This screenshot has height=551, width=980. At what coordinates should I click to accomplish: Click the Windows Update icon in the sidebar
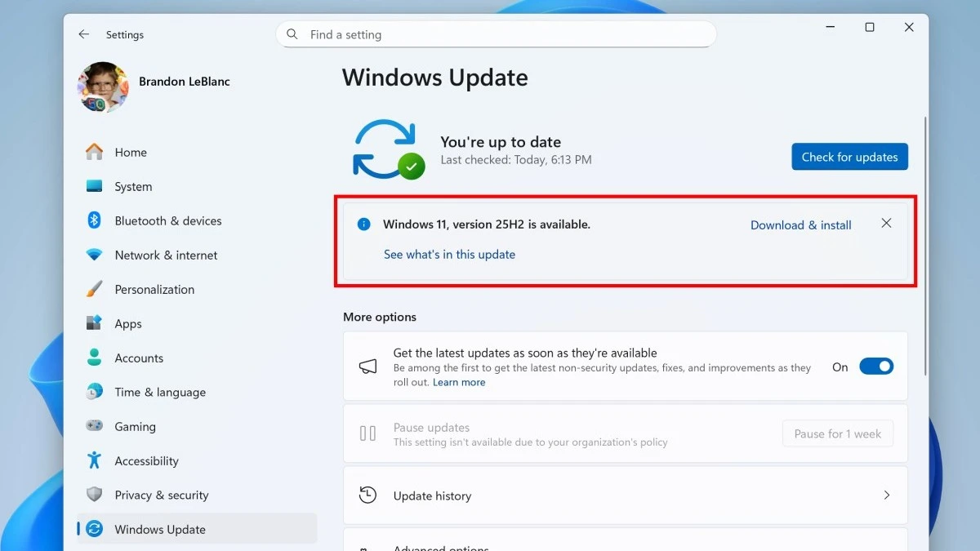[94, 529]
